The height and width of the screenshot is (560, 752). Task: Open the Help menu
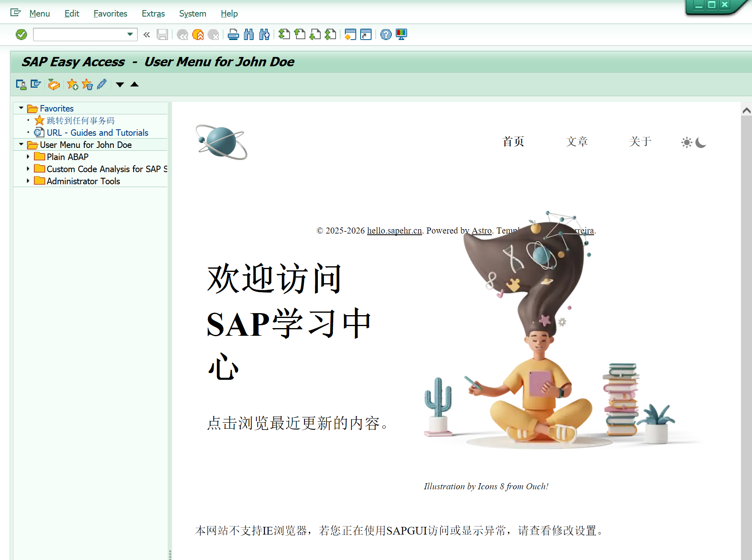[229, 14]
